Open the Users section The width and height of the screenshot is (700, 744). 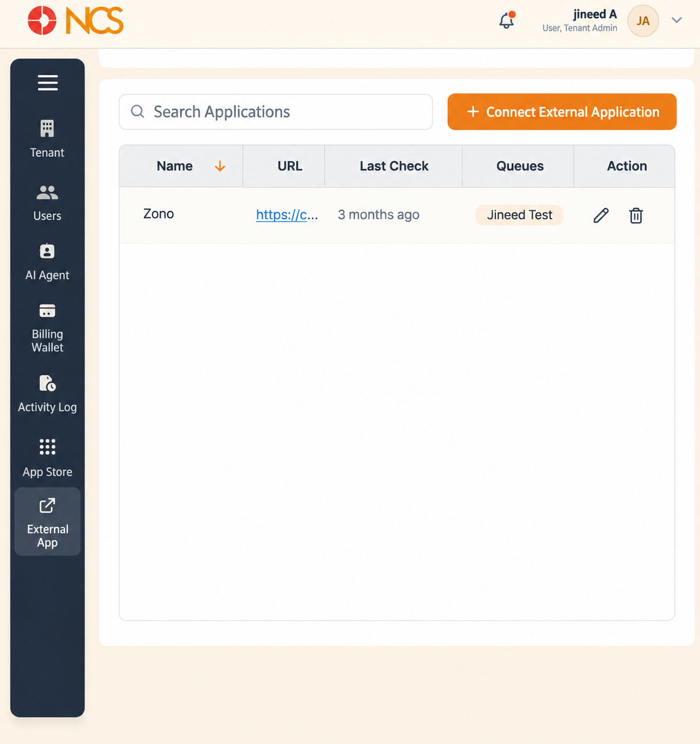[47, 203]
